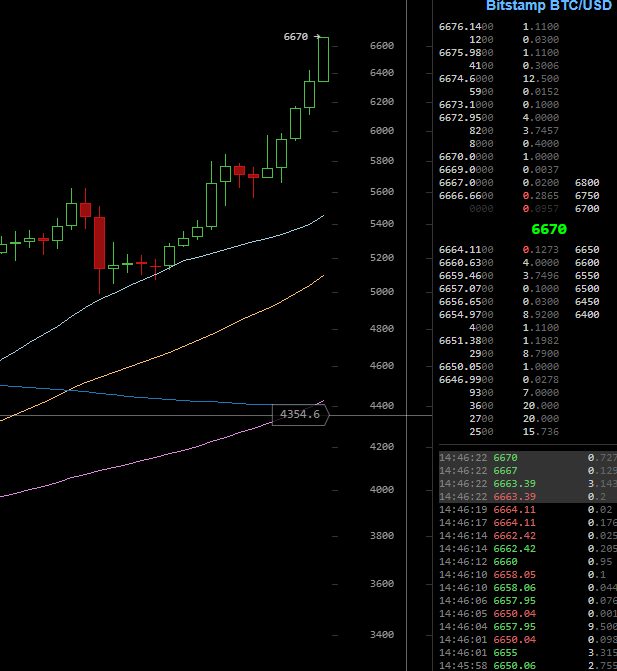Click the 6000 price axis label
This screenshot has height=671, width=617.
[x=382, y=131]
